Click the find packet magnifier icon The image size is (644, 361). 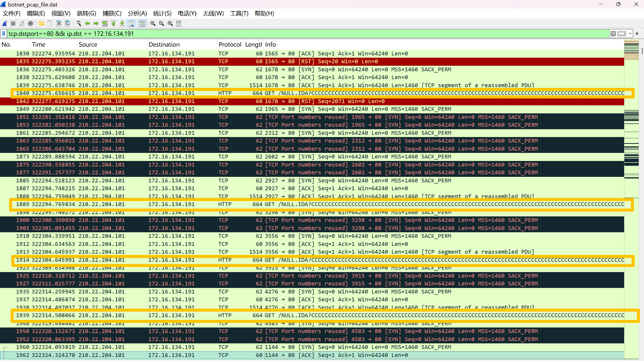79,23
